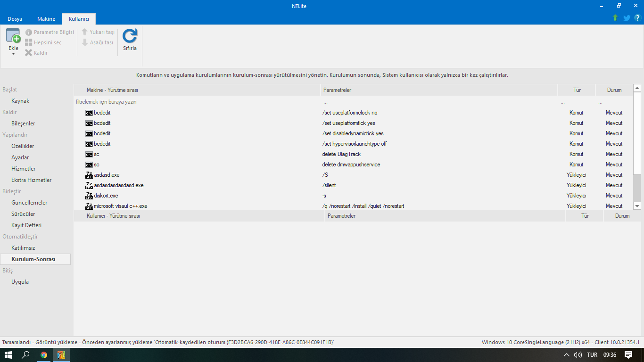The image size is (644, 362).
Task: Open the Windows Start button
Action: click(8, 355)
